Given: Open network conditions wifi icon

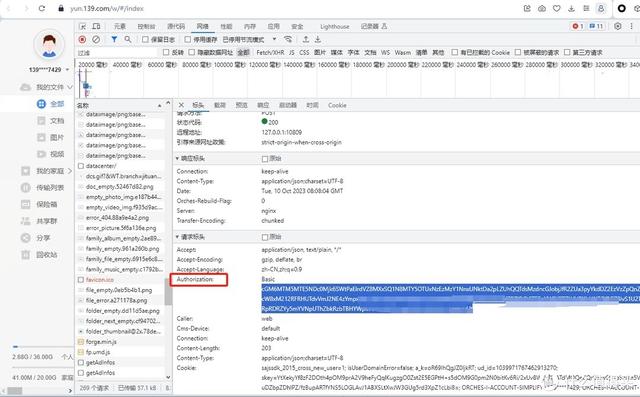Looking at the screenshot, I should 288,39.
